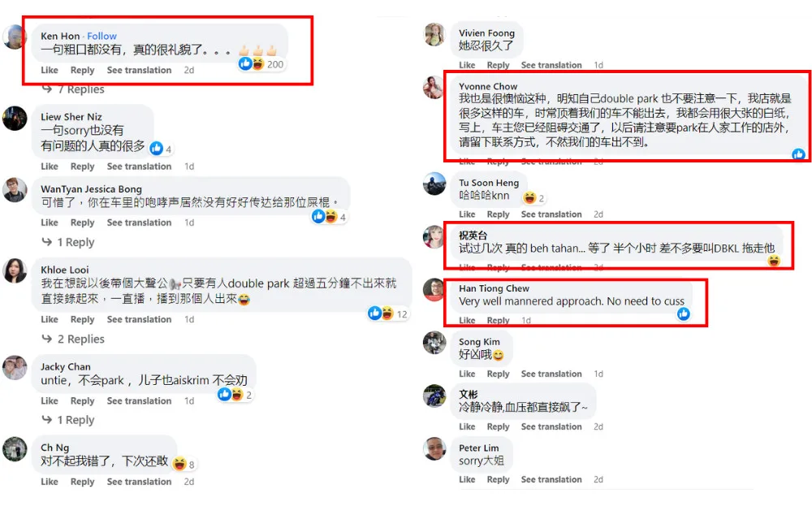812x506 pixels.
Task: Open the reaction icons on Jacky Chan's comment
Action: point(235,395)
